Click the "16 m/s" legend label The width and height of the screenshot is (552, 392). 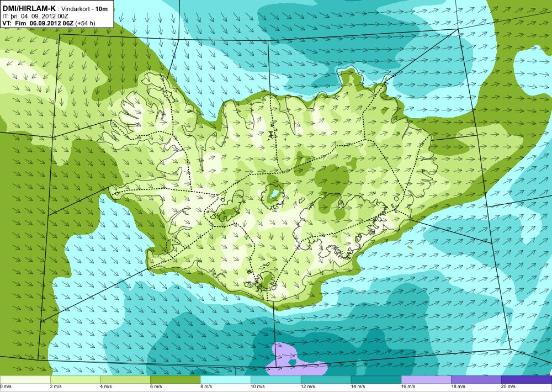[408, 386]
